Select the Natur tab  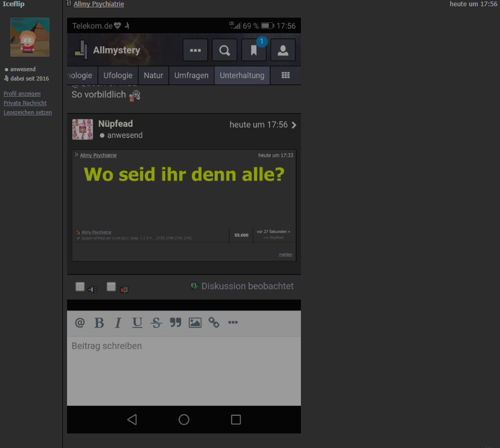[x=153, y=75]
